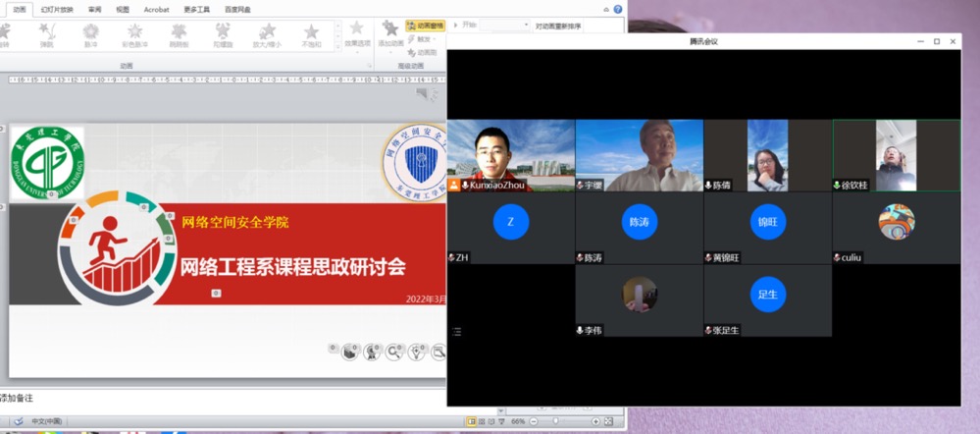Screen dimensions: 980x434
Task: Click 陈涛's blue avatar circle
Action: coord(640,222)
